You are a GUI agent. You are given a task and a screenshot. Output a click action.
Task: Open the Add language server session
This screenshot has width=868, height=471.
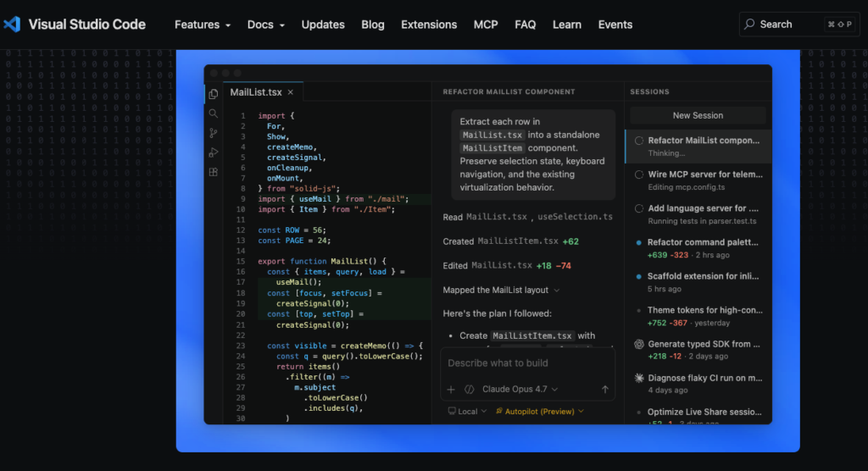point(698,214)
